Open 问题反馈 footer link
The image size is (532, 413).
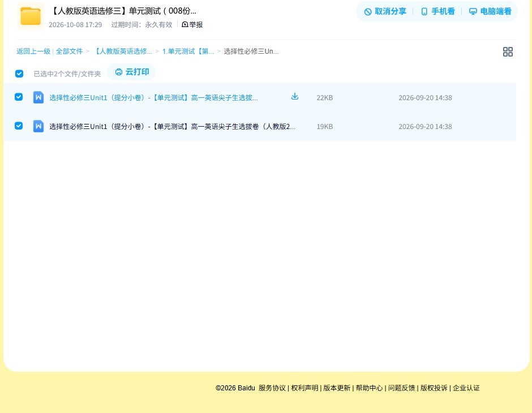coord(401,388)
